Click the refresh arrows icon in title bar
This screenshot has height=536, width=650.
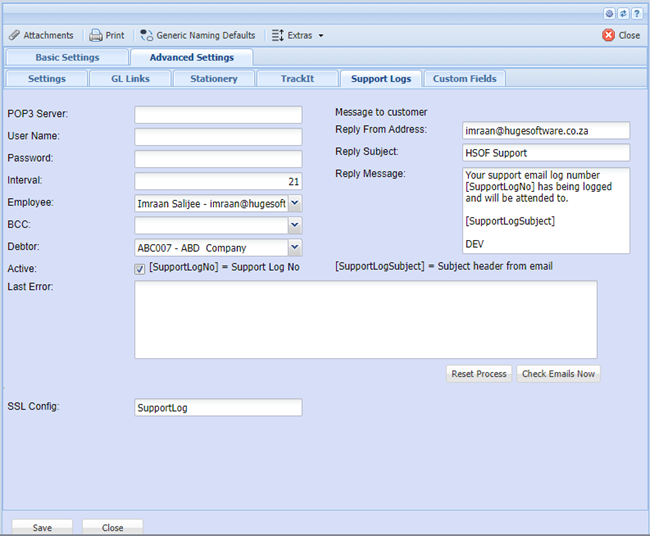click(623, 13)
